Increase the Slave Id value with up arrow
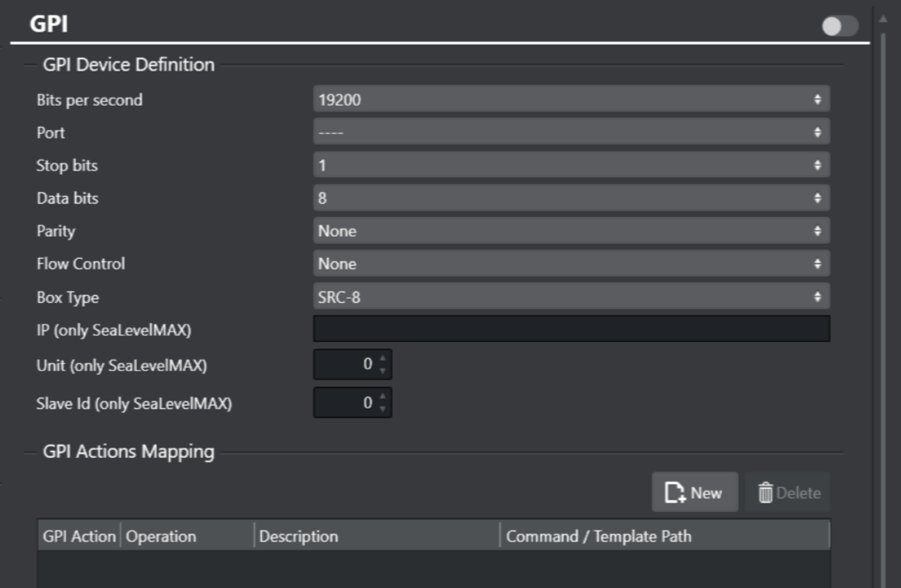 tap(383, 397)
